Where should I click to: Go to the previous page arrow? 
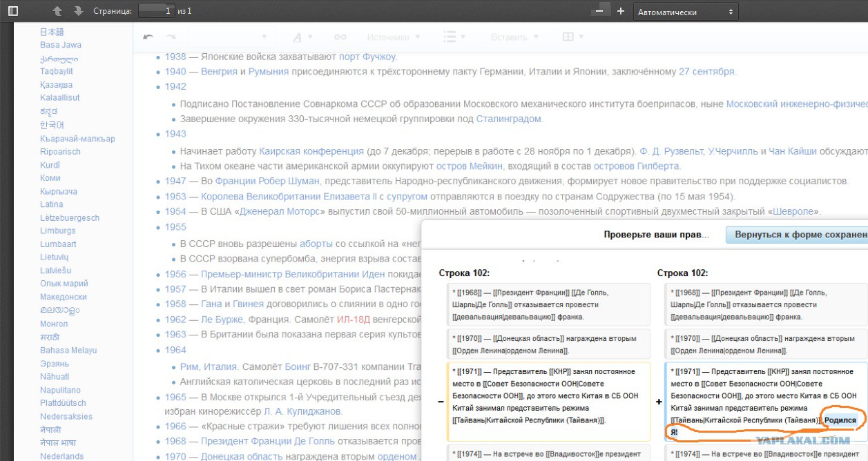click(x=57, y=11)
